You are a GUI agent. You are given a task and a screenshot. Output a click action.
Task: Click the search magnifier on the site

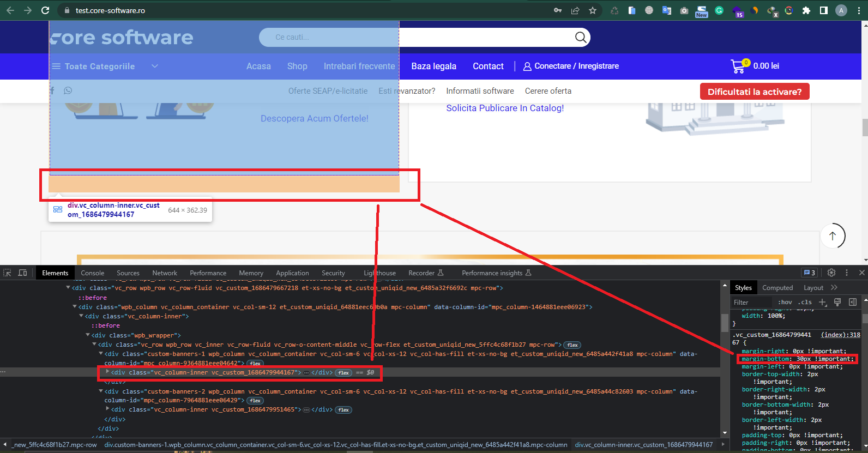[x=581, y=37]
